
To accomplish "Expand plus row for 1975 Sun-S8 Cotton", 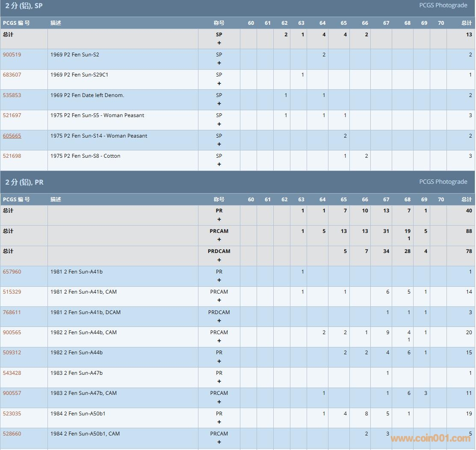I will pyautogui.click(x=219, y=165).
